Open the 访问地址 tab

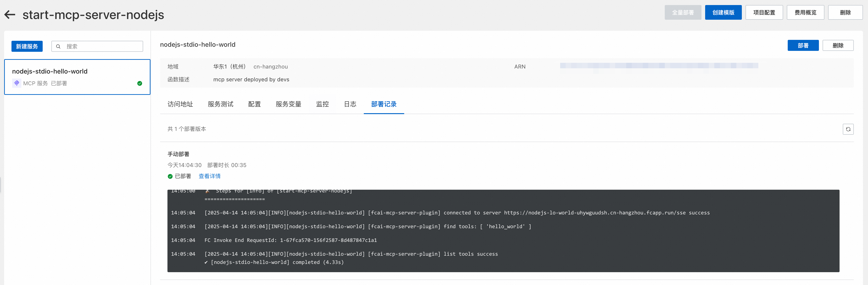(x=180, y=104)
